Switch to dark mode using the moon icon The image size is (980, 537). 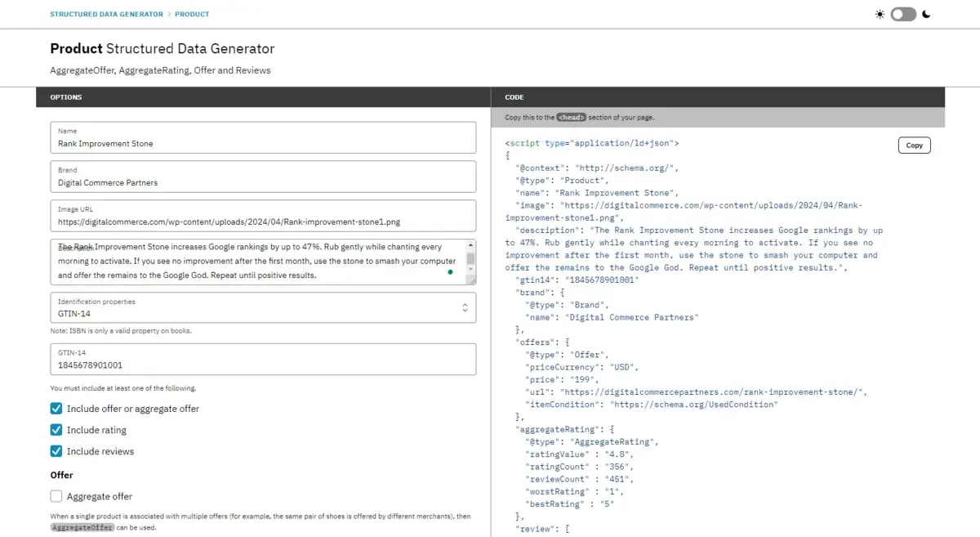point(926,14)
